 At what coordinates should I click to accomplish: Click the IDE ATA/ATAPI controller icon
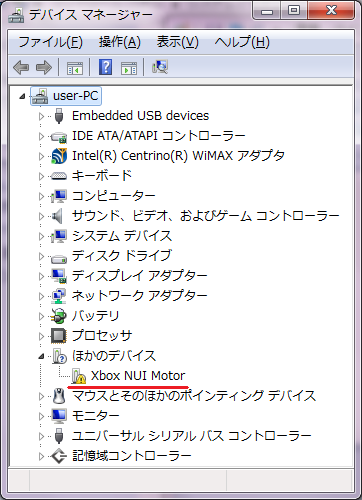[x=59, y=137]
